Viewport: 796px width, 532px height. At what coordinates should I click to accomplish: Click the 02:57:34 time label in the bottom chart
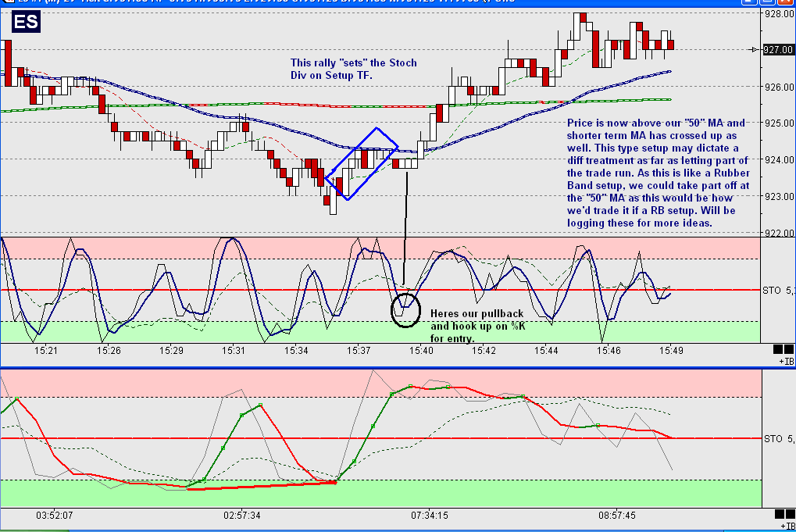coord(242,516)
